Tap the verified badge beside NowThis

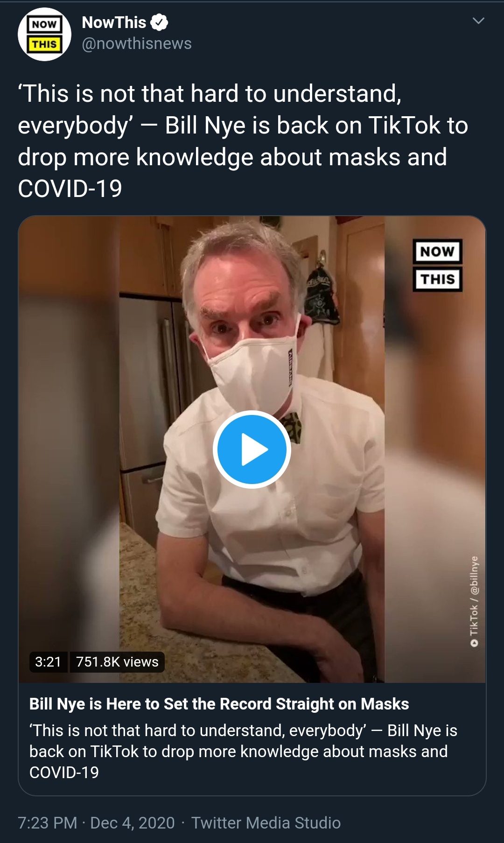tap(160, 22)
